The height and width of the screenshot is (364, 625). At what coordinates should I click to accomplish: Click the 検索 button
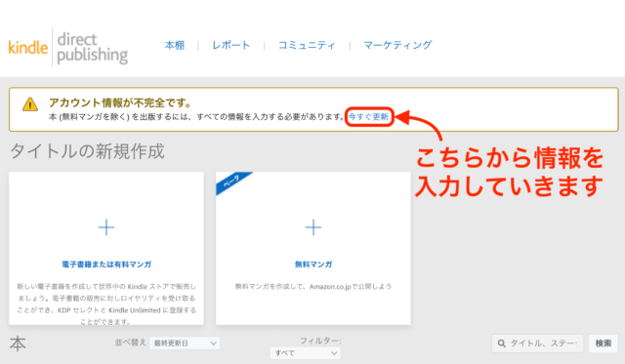(604, 344)
